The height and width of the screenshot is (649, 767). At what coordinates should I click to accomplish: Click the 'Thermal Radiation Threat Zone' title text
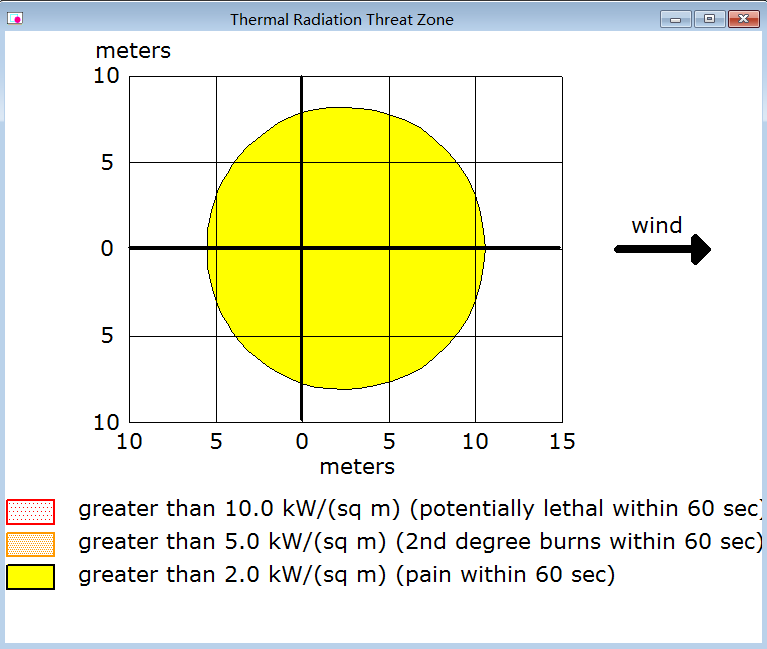click(x=342, y=20)
